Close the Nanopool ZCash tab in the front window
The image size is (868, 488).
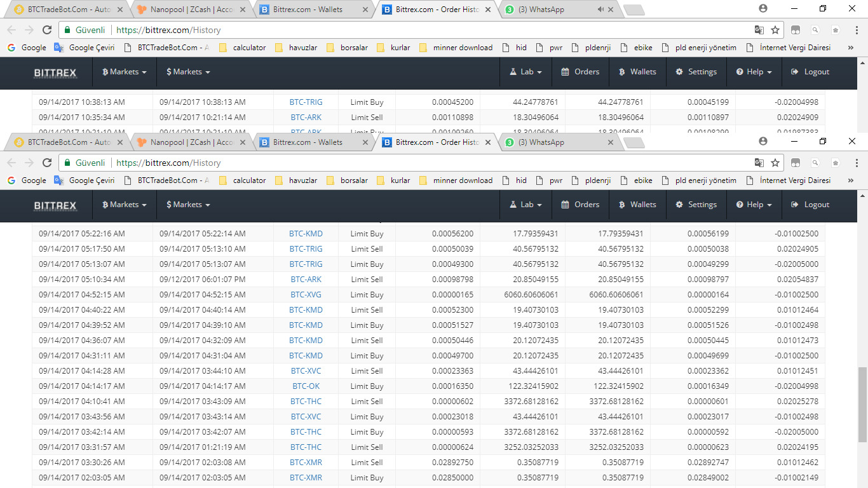pos(242,142)
